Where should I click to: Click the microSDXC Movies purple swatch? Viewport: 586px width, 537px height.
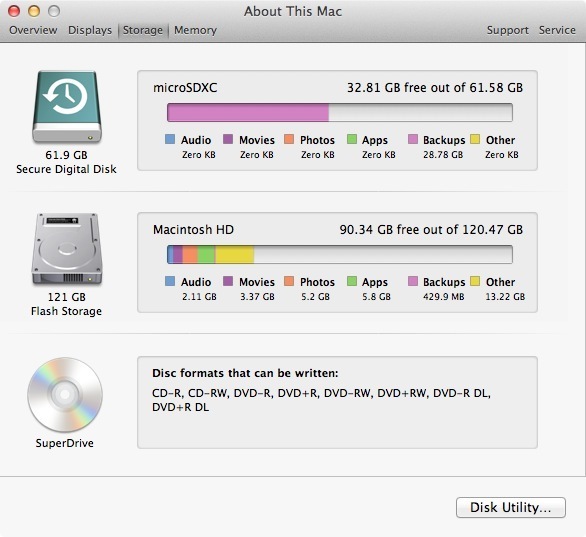pos(228,139)
